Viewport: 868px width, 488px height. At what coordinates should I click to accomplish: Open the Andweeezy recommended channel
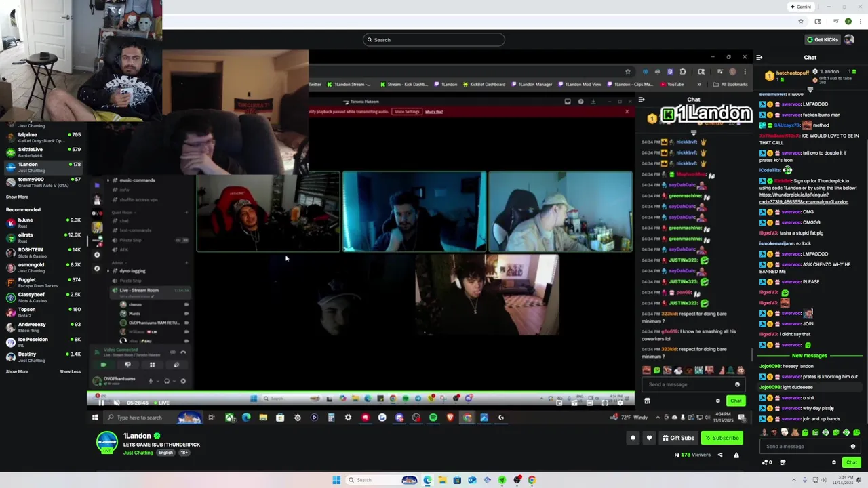point(43,327)
